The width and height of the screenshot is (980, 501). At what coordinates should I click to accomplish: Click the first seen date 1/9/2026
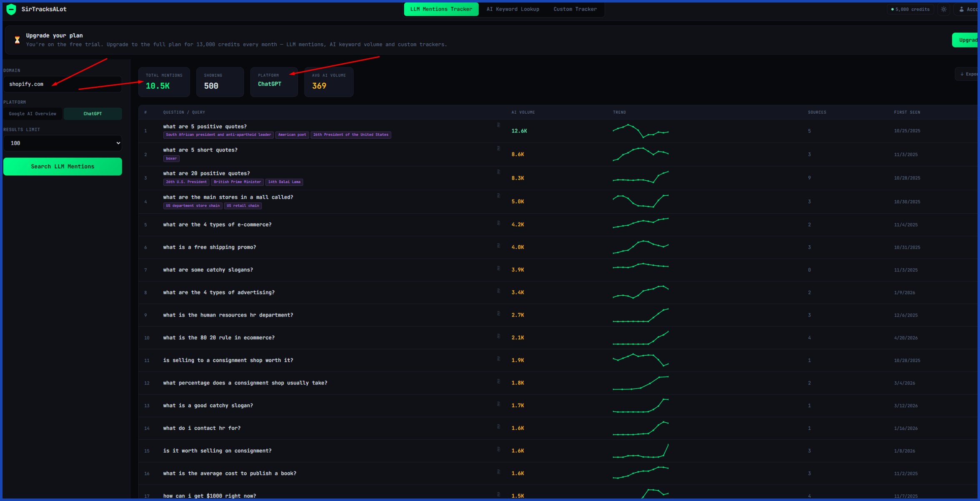[905, 293]
